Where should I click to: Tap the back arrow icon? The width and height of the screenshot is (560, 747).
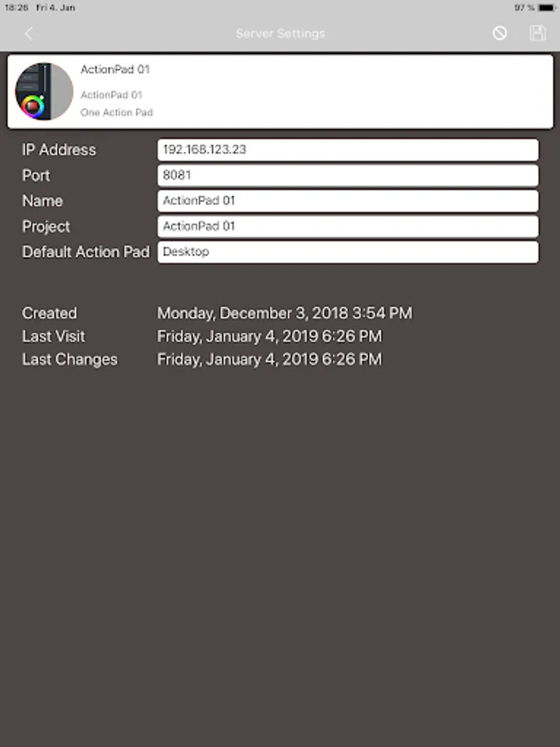point(29,34)
